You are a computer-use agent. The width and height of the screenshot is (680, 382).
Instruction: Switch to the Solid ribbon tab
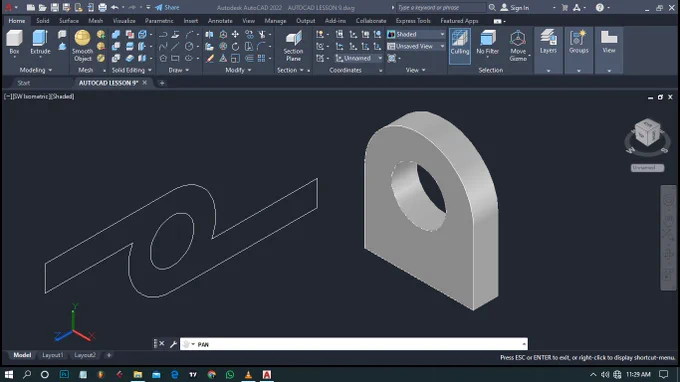pos(42,21)
